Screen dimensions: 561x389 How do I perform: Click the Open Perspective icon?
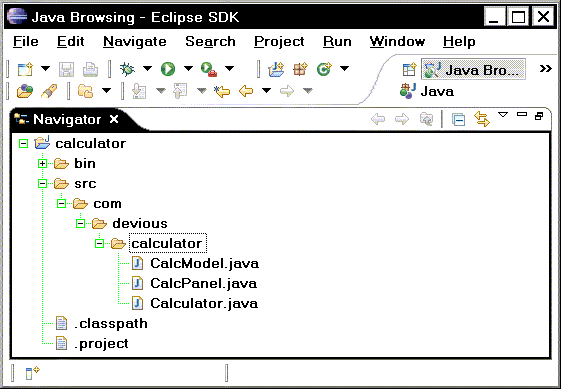(x=409, y=69)
